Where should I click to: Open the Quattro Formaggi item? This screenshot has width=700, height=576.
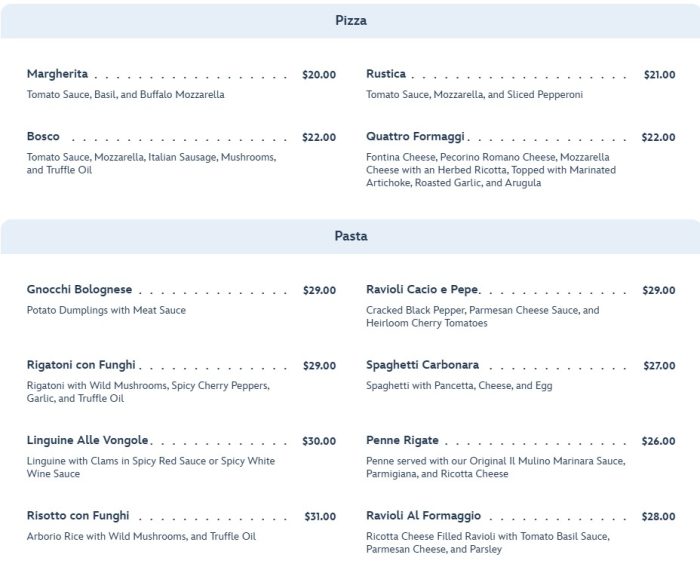415,137
